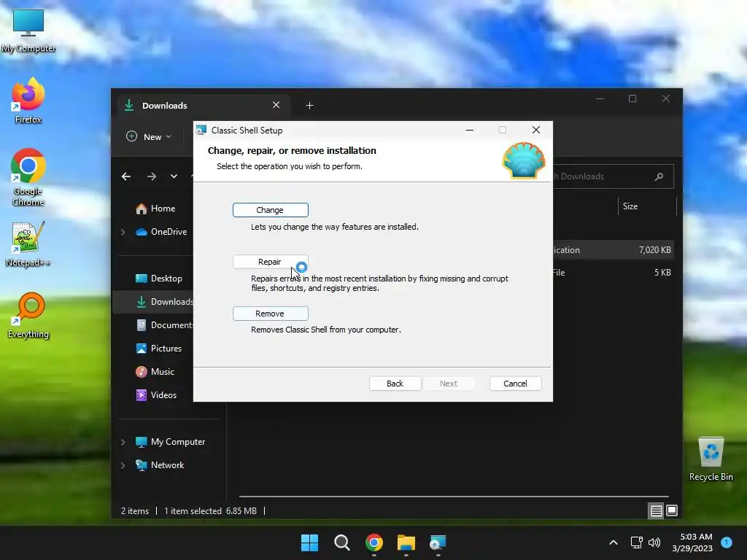Click the Change button in Classic Shell Setup
747x560 pixels.
click(x=270, y=210)
